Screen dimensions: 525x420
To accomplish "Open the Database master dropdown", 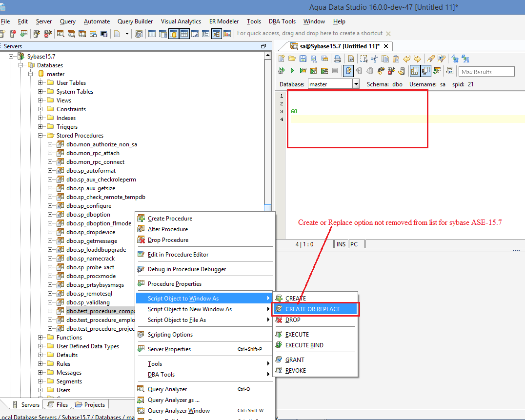I will [356, 84].
